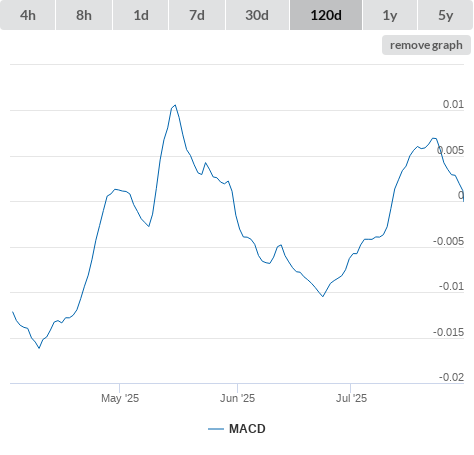Choose the 1d range tab

coord(141,15)
